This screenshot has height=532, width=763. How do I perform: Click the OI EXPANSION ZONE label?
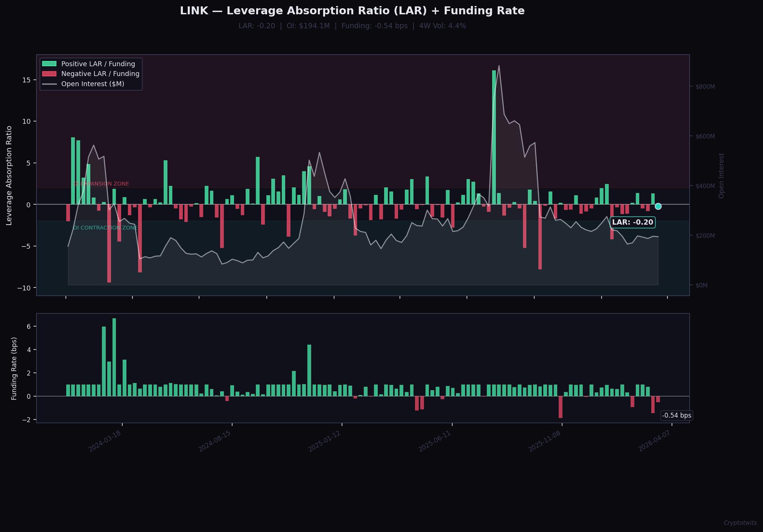[101, 184]
